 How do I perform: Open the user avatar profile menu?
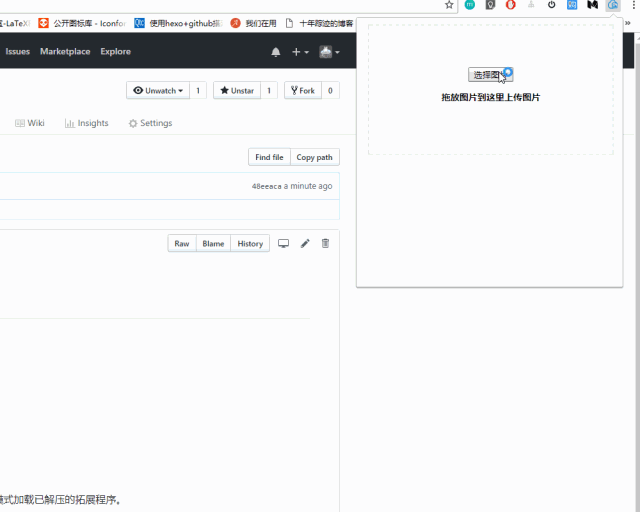tap(329, 52)
